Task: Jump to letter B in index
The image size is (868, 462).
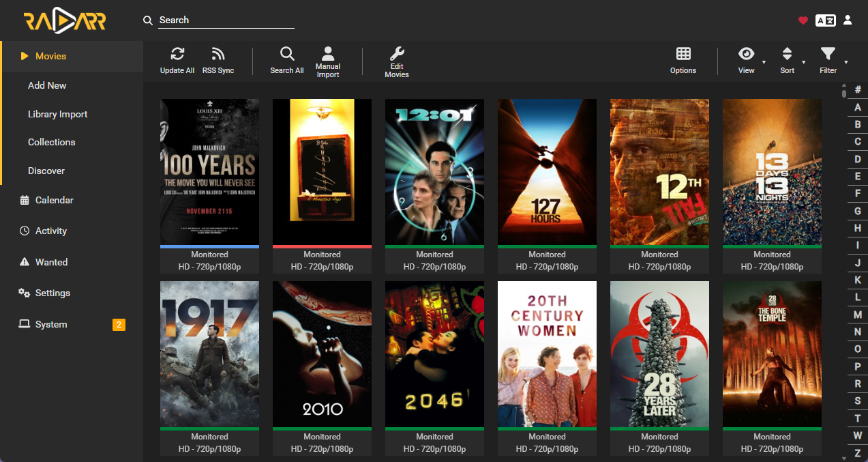Action: (x=858, y=125)
